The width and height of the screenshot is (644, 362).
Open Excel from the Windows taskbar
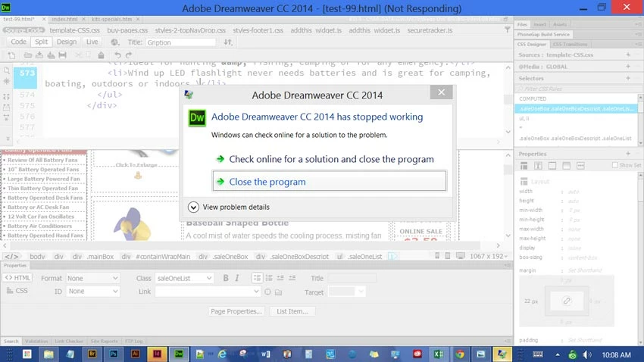tap(438, 354)
